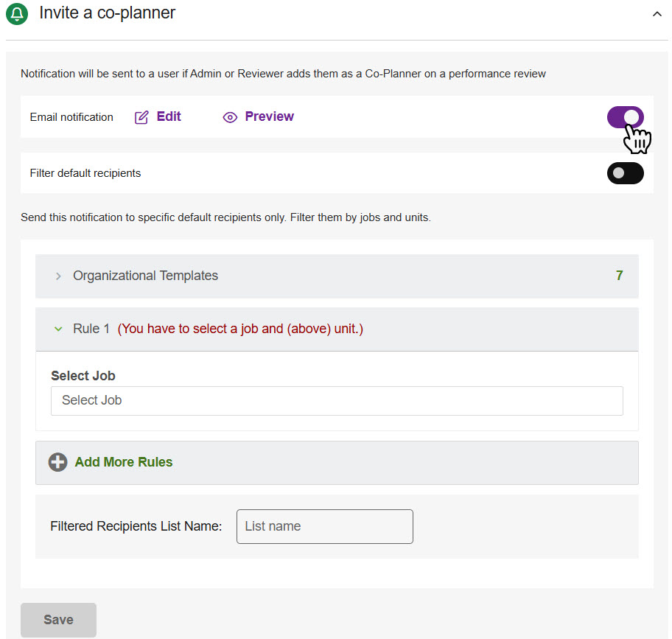This screenshot has height=639, width=672.
Task: Focus the List name input field
Action: pyautogui.click(x=324, y=526)
